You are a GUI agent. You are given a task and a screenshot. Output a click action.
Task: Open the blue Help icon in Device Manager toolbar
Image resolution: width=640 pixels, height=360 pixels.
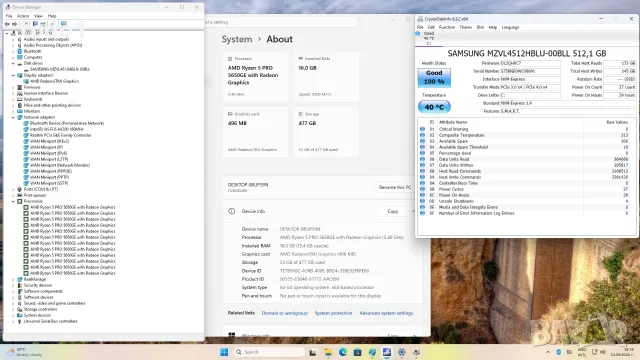(35, 24)
